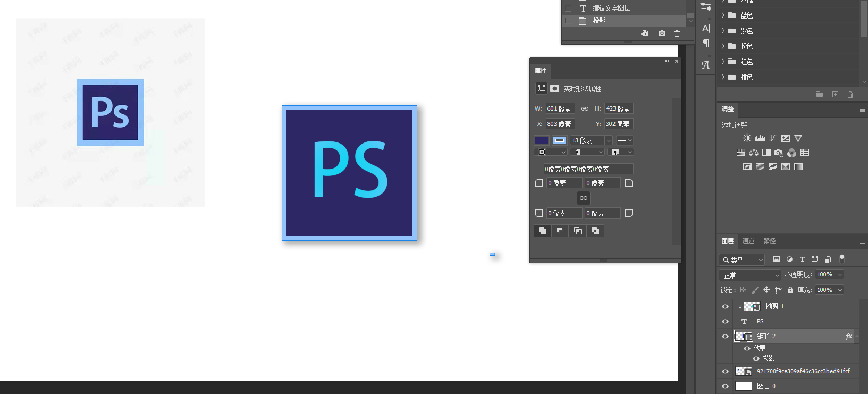Expand the 蓝色 swatch folder

click(723, 15)
